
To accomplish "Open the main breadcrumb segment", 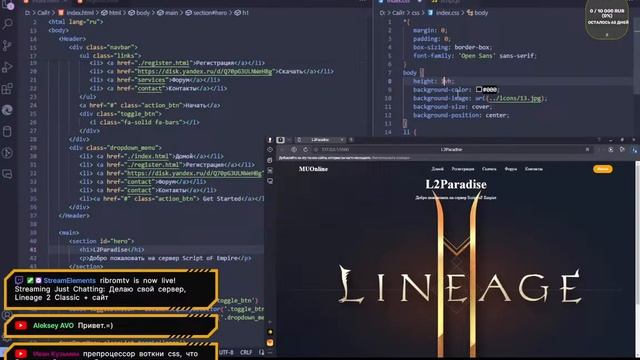I will [x=168, y=13].
